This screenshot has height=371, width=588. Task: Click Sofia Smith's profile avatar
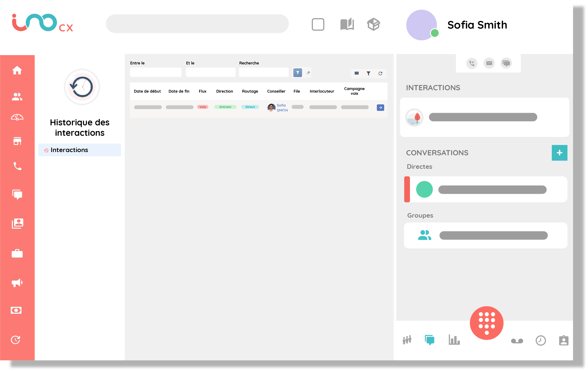click(x=421, y=25)
